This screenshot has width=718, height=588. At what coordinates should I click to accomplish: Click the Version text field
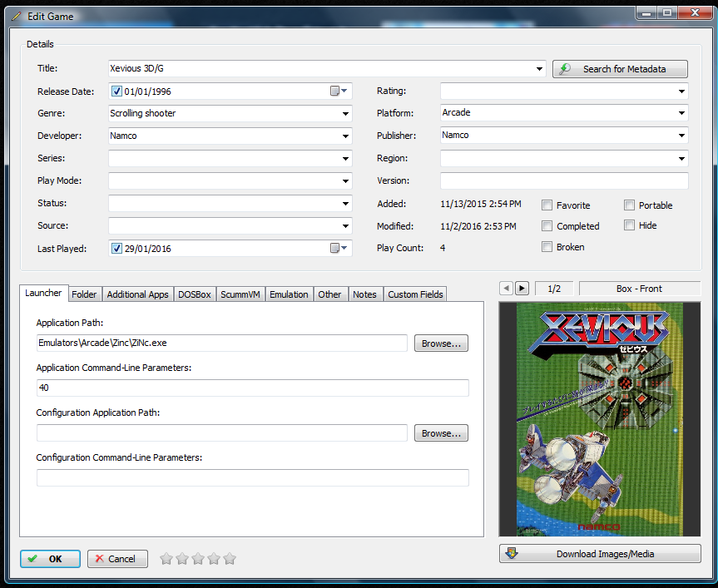coord(564,180)
